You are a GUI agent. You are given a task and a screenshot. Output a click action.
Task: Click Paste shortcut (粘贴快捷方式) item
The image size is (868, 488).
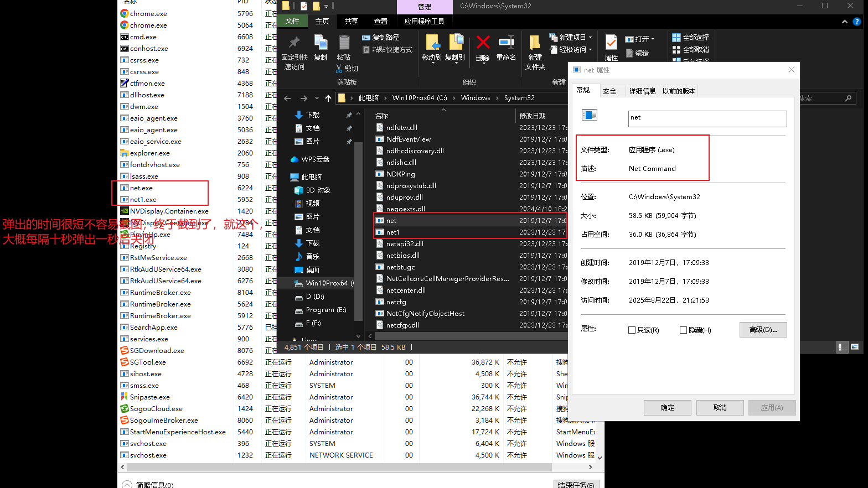point(387,50)
